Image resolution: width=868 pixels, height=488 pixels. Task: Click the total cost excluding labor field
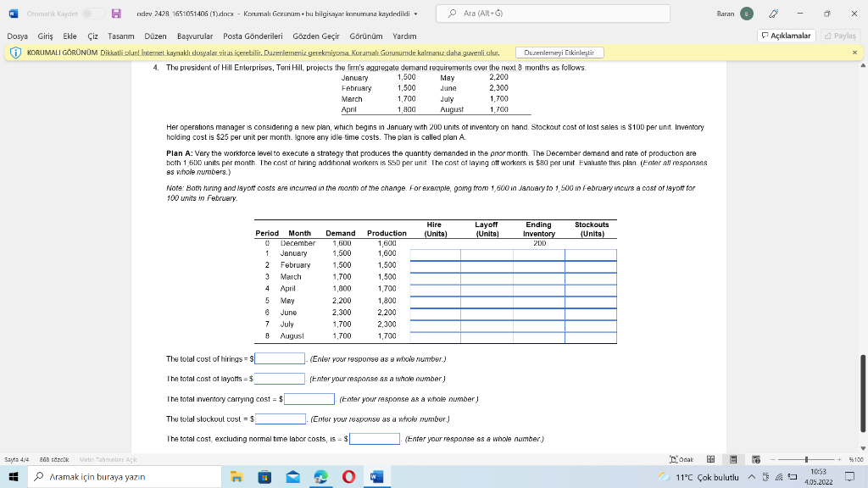(374, 439)
